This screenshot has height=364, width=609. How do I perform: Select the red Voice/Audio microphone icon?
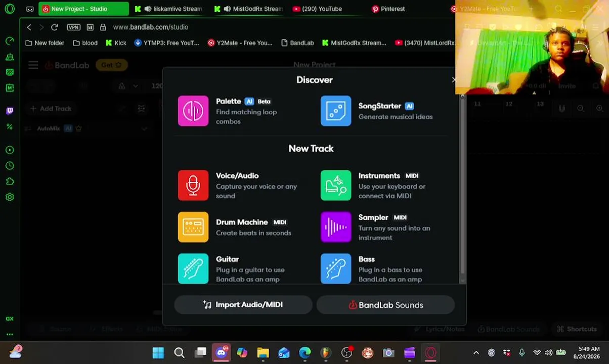tap(193, 186)
